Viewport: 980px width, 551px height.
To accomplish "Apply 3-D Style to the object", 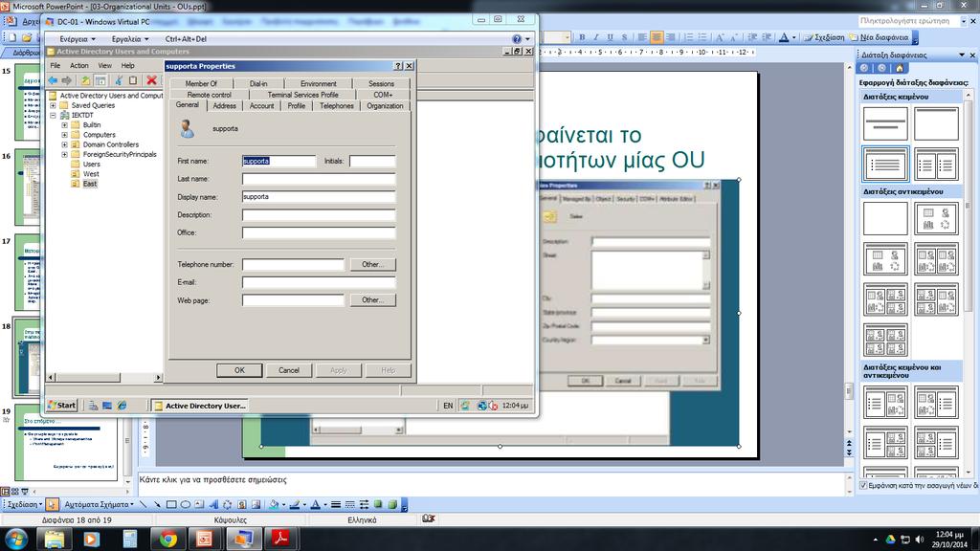I will [x=392, y=504].
